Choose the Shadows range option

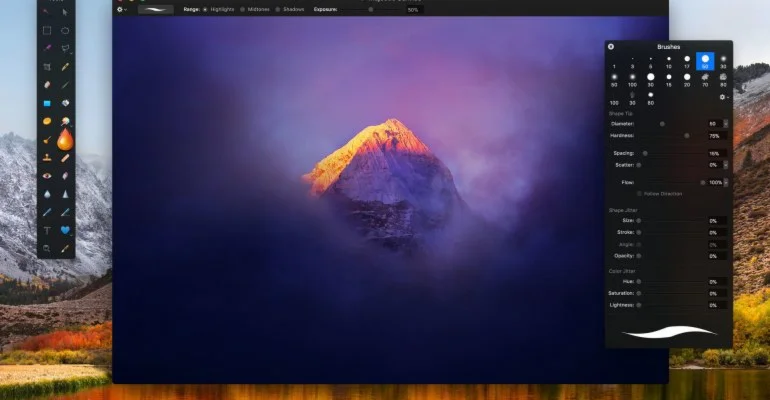277,9
